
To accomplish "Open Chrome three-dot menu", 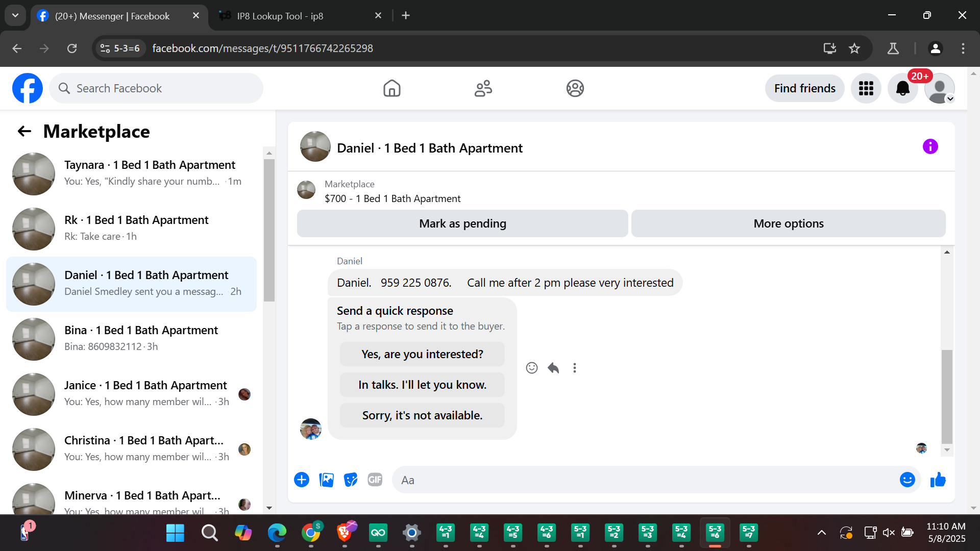I will [963, 48].
